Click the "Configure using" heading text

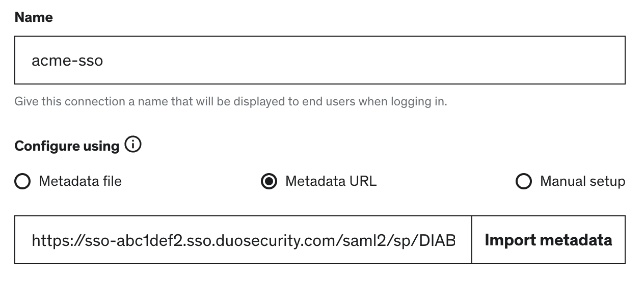coord(67,146)
